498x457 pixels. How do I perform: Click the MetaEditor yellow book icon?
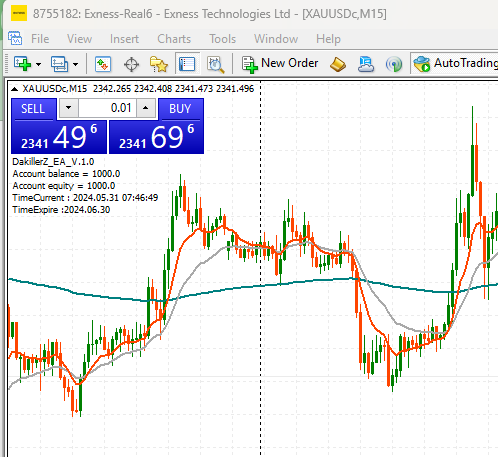338,64
